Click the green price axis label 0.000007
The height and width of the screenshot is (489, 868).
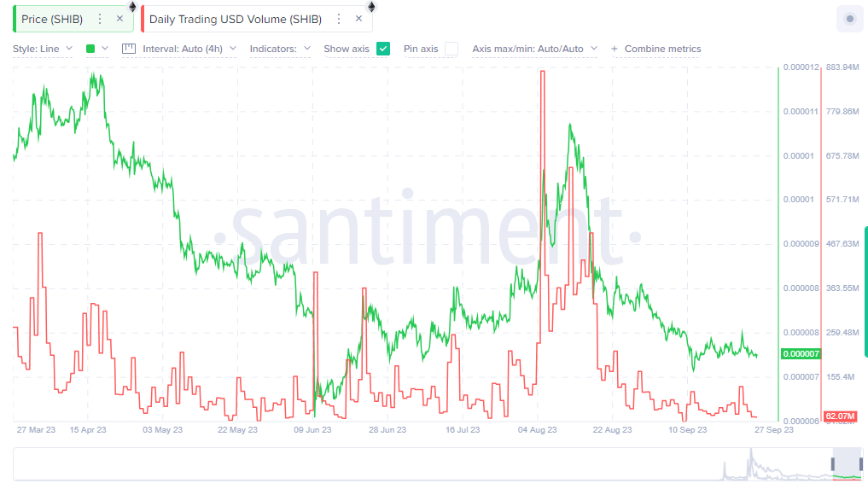click(x=799, y=354)
